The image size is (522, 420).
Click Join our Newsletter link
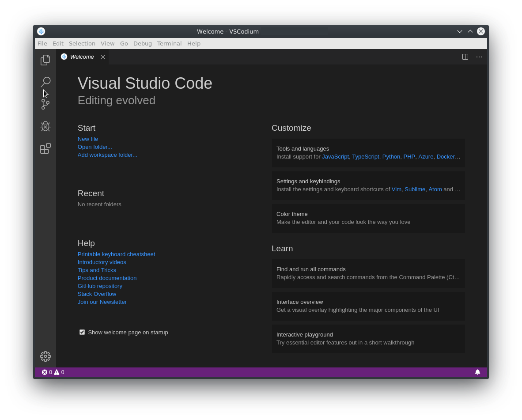[102, 302]
